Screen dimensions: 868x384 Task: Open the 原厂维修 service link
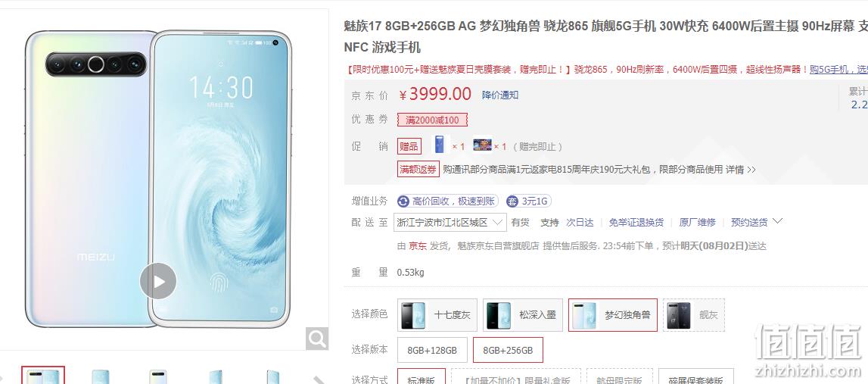pyautogui.click(x=697, y=222)
